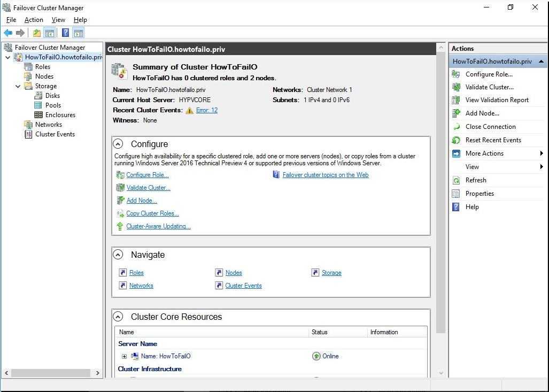This screenshot has height=392, width=549.
Task: Collapse the HowToFailO.howtofailo.priv tree node
Action: (7, 57)
